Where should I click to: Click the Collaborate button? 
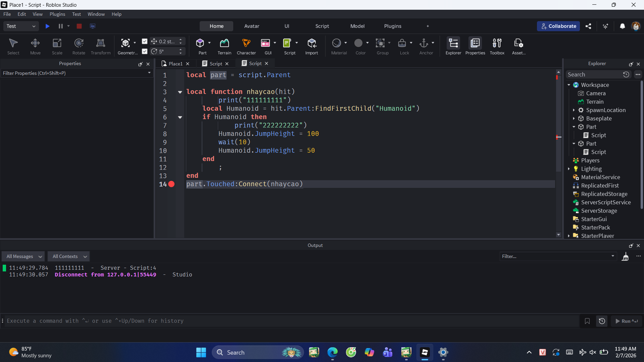(x=558, y=26)
